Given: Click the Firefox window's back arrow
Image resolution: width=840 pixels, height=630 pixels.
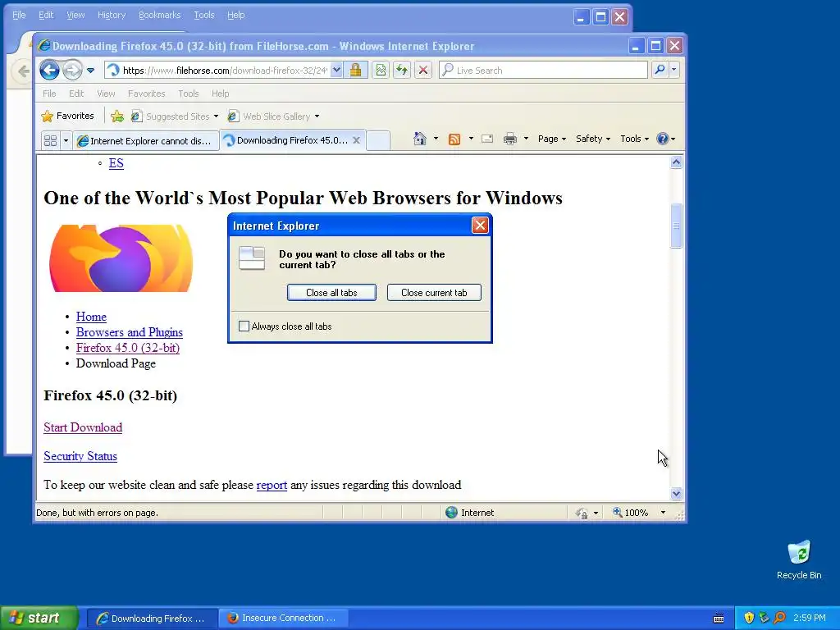Looking at the screenshot, I should [x=24, y=71].
